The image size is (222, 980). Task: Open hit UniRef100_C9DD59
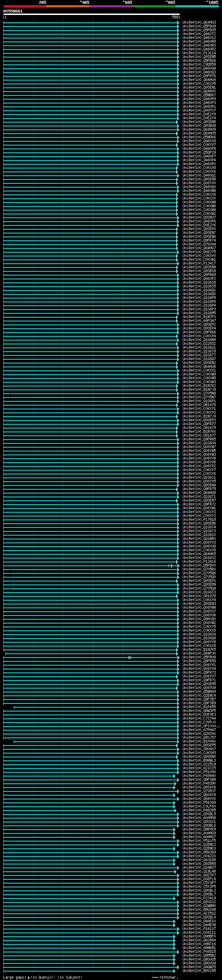coord(199,65)
